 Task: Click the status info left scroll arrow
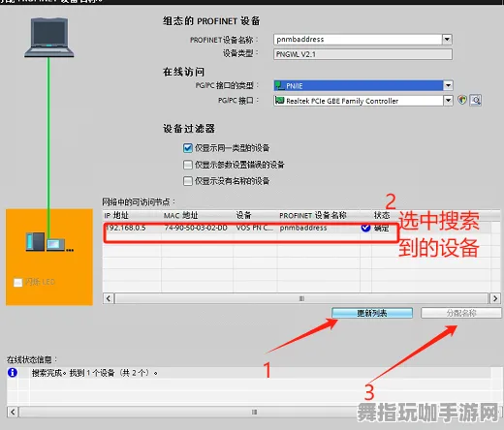(x=13, y=412)
